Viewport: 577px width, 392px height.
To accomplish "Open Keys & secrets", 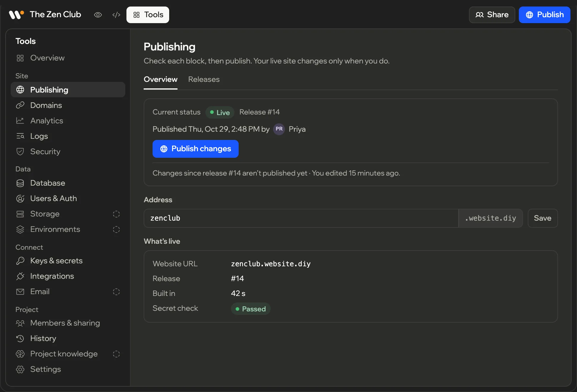I will (x=68, y=261).
